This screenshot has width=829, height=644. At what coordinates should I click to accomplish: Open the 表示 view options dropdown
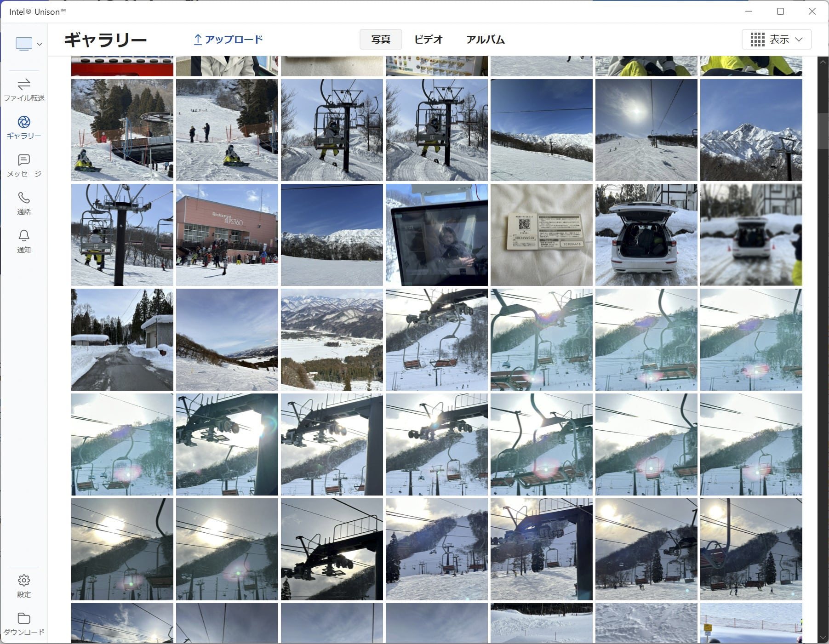pos(777,40)
